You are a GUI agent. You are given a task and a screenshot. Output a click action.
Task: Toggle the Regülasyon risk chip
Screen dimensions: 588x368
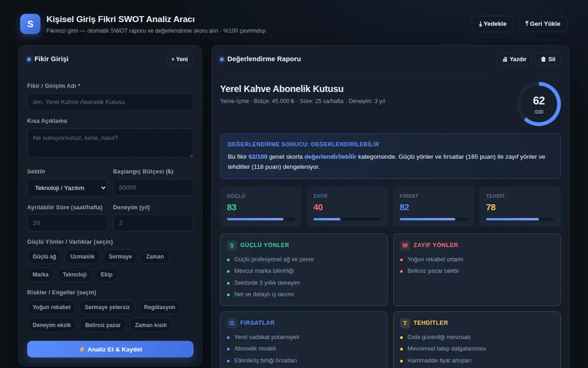point(160,307)
